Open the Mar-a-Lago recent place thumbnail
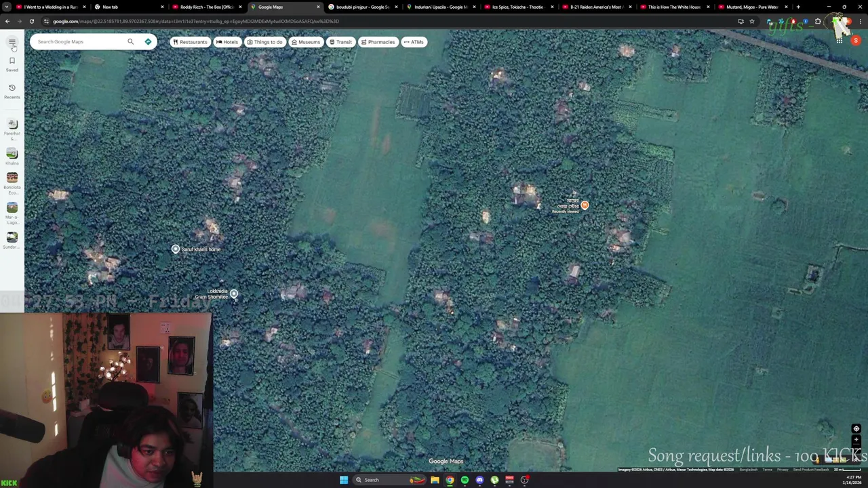The width and height of the screenshot is (868, 488). 12,207
